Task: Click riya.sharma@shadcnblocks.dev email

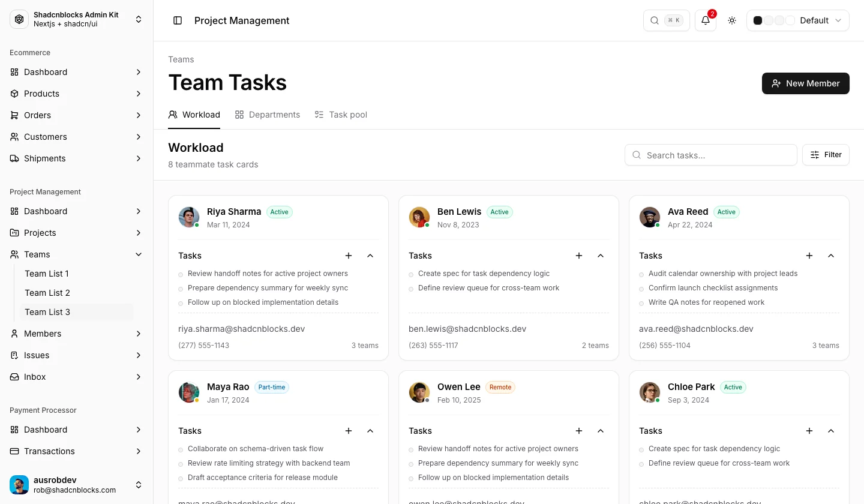Action: (x=242, y=329)
